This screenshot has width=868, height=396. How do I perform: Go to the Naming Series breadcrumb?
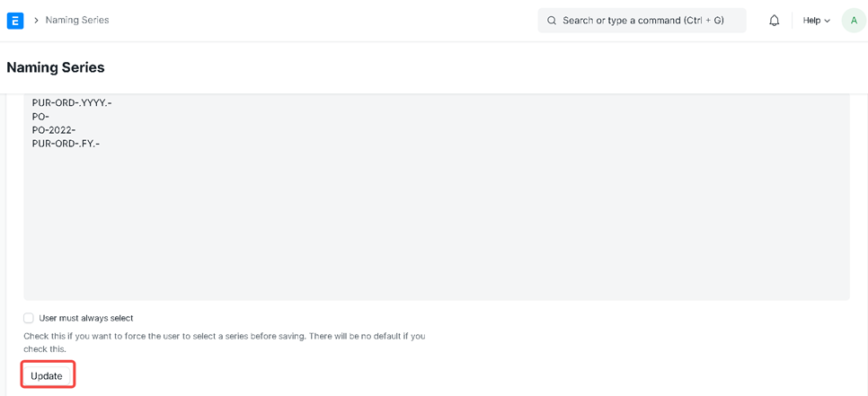pos(77,20)
